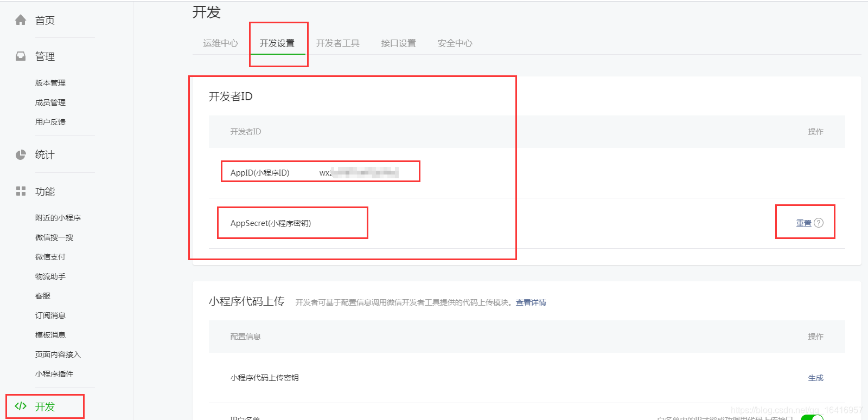The width and height of the screenshot is (868, 420).
Task: Open 版本管理 in the sidebar
Action: (50, 83)
